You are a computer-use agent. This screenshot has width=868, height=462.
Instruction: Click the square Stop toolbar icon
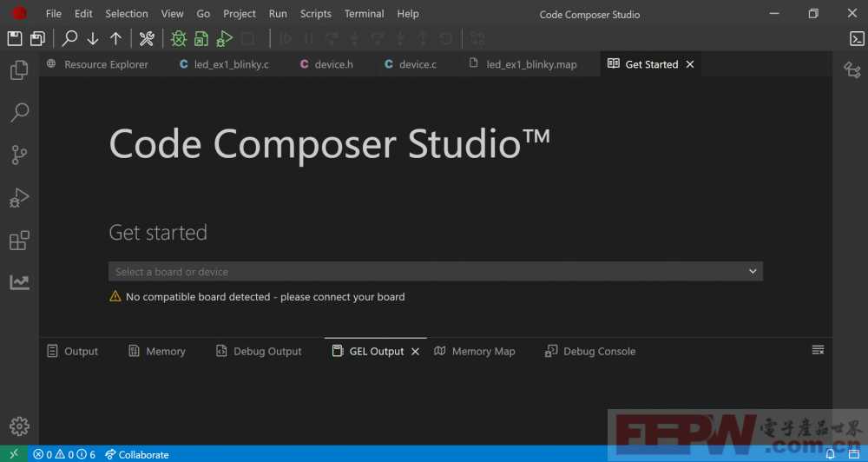[247, 38]
